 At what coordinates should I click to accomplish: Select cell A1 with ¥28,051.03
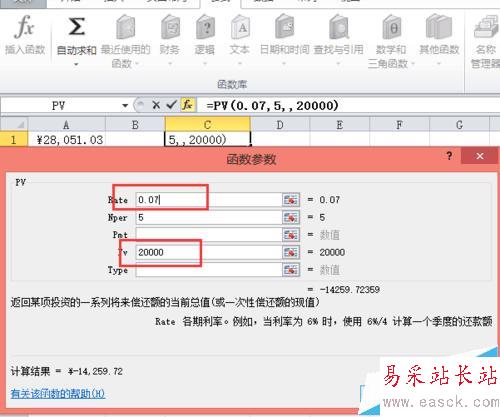(66, 140)
